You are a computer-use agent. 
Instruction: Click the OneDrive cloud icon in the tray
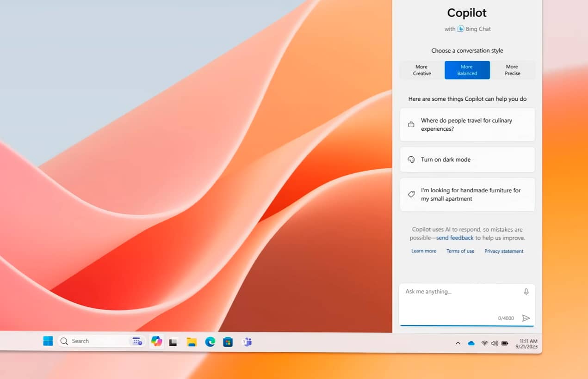point(471,343)
